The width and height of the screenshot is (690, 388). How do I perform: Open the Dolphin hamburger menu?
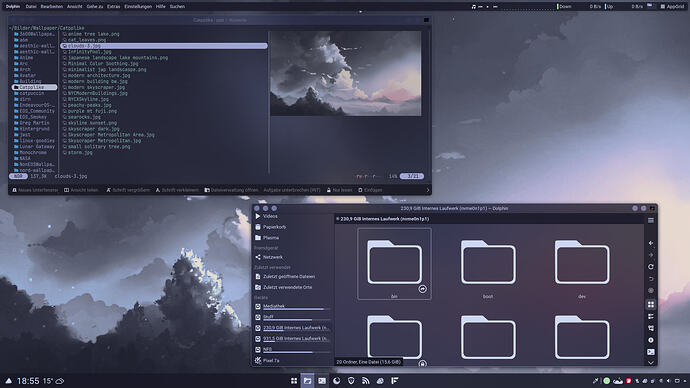[651, 220]
